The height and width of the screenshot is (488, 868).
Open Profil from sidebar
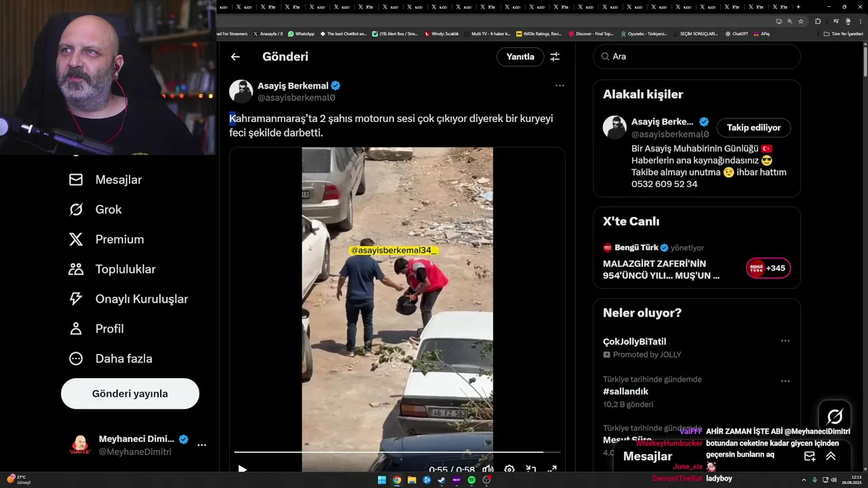(96, 329)
